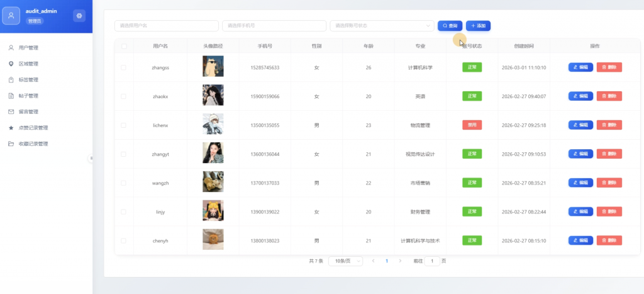Click the red 禁用 status tag for lichenx
This screenshot has height=294, width=644.
[472, 125]
